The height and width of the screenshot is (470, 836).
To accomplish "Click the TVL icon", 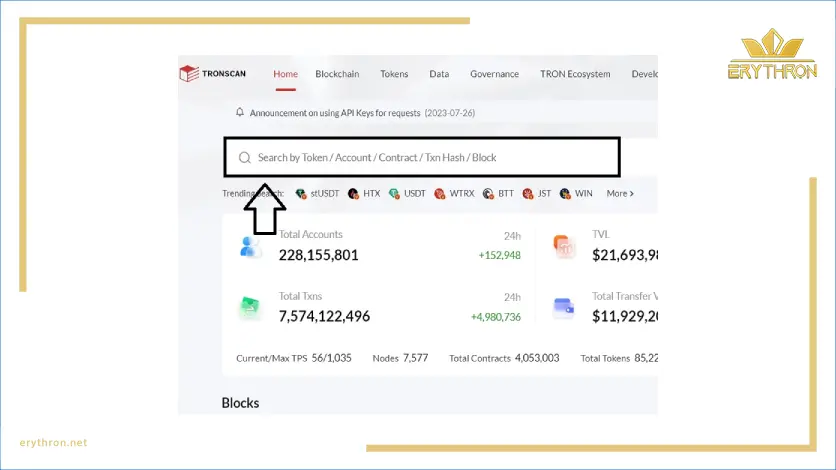I will (564, 247).
